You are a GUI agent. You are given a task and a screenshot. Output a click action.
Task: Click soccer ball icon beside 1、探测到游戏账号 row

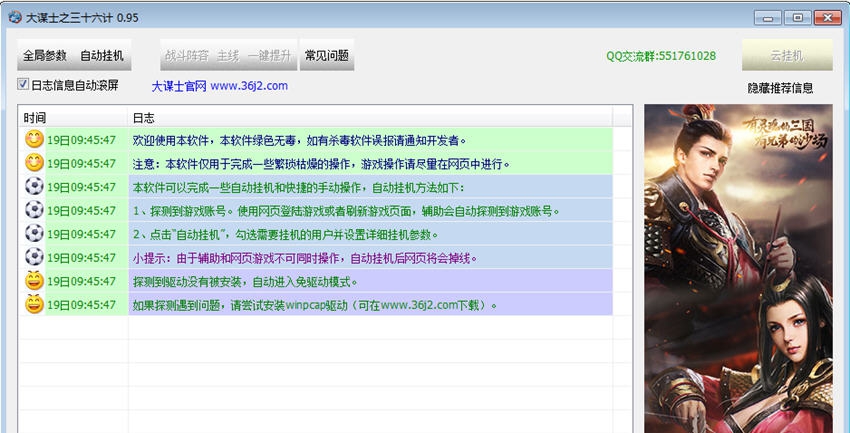34,210
